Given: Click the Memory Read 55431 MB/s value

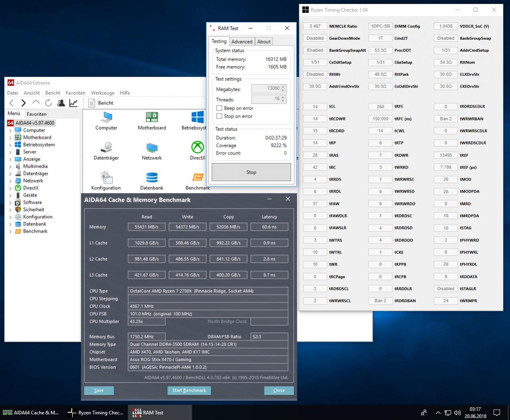Looking at the screenshot, I should 146,227.
